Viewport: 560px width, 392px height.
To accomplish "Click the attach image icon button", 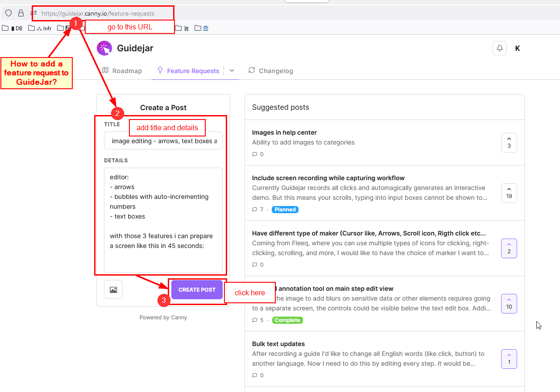I will tap(113, 289).
